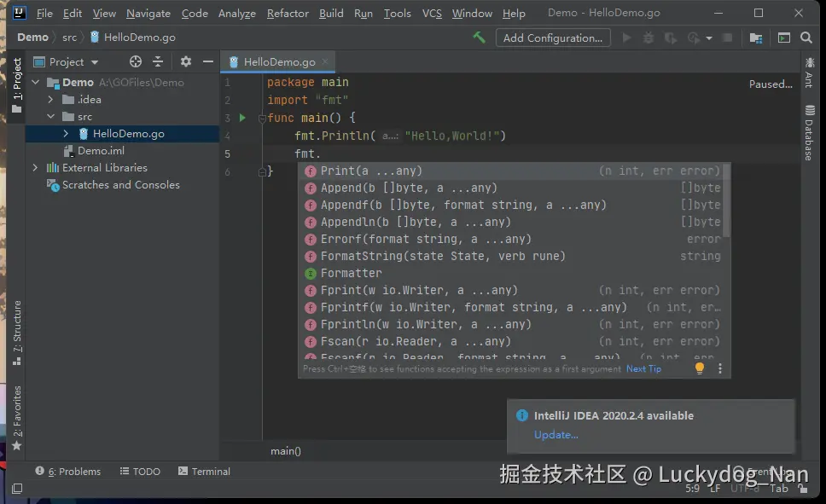Viewport: 826px width, 504px height.
Task: Click the Debug bug toolbar icon
Action: click(649, 38)
